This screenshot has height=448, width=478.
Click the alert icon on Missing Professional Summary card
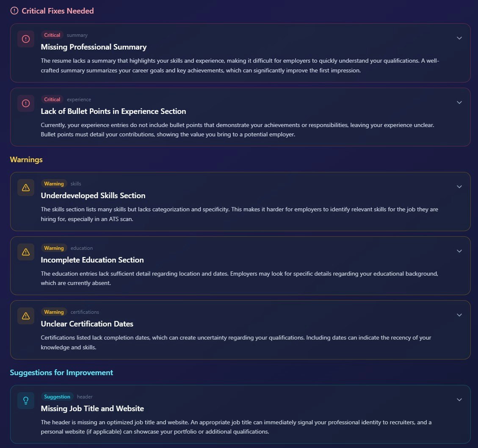pyautogui.click(x=25, y=39)
